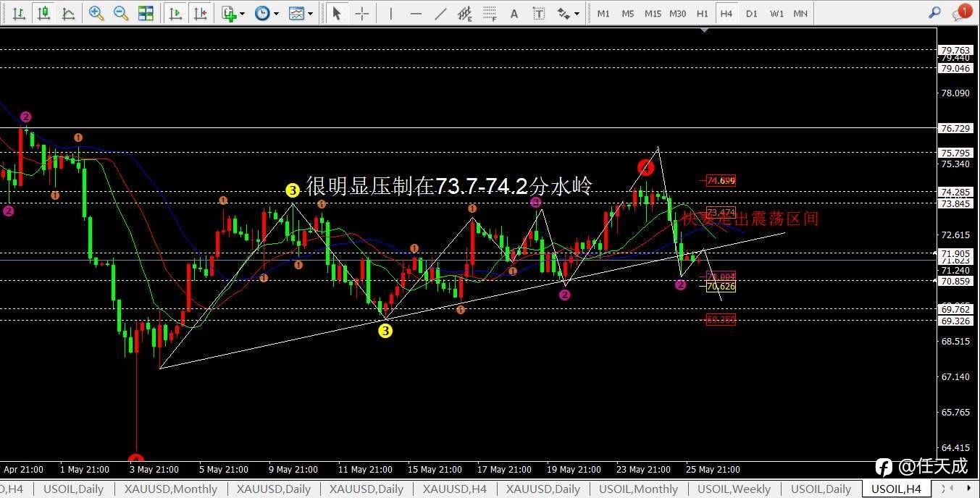Choose the text tool labeled A
The width and height of the screenshot is (980, 498).
(x=514, y=13)
